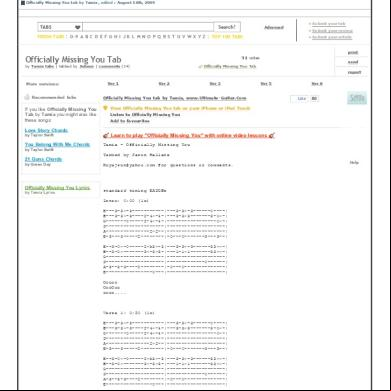Open the 21 Guns Chords link
The width and height of the screenshot is (391, 391).
(x=43, y=159)
